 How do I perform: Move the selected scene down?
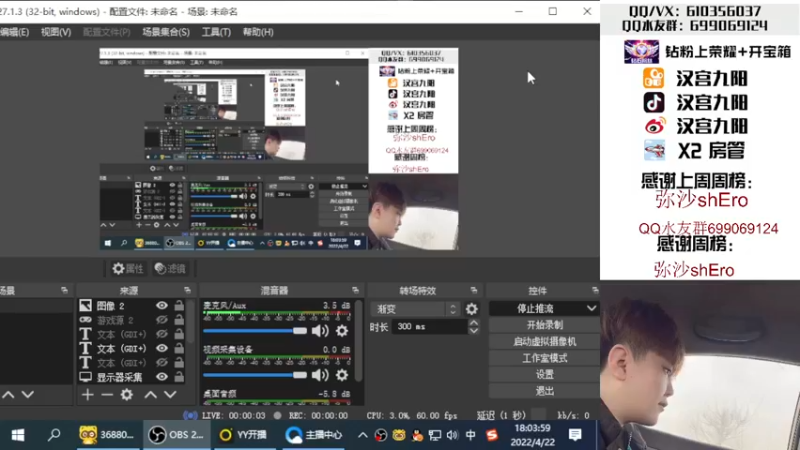click(x=28, y=394)
